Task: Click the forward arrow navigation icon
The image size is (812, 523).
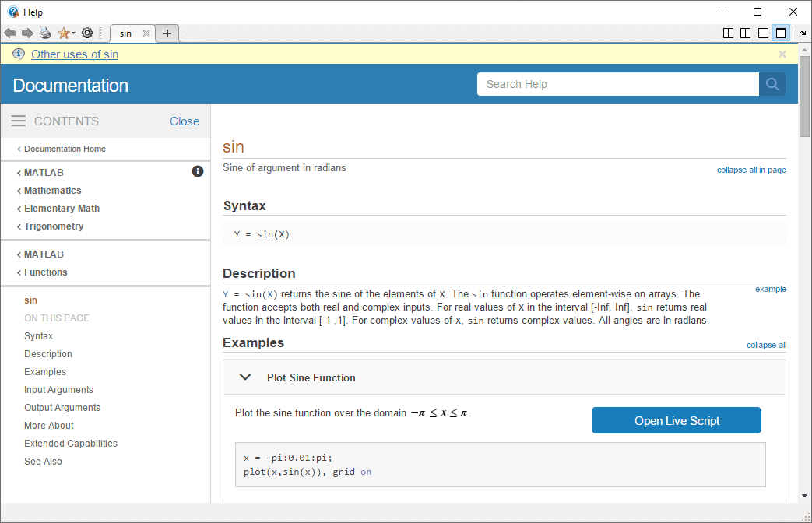Action: (27, 33)
